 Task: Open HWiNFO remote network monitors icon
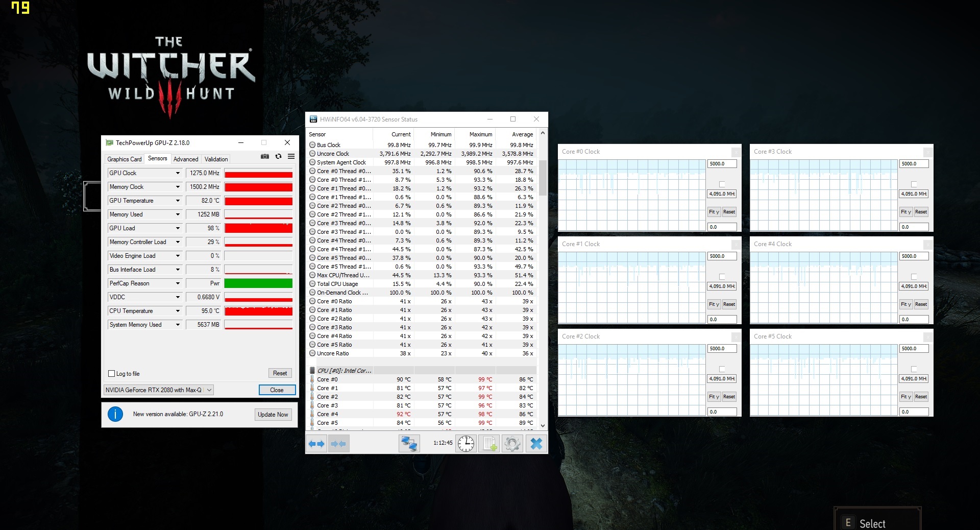[409, 444]
